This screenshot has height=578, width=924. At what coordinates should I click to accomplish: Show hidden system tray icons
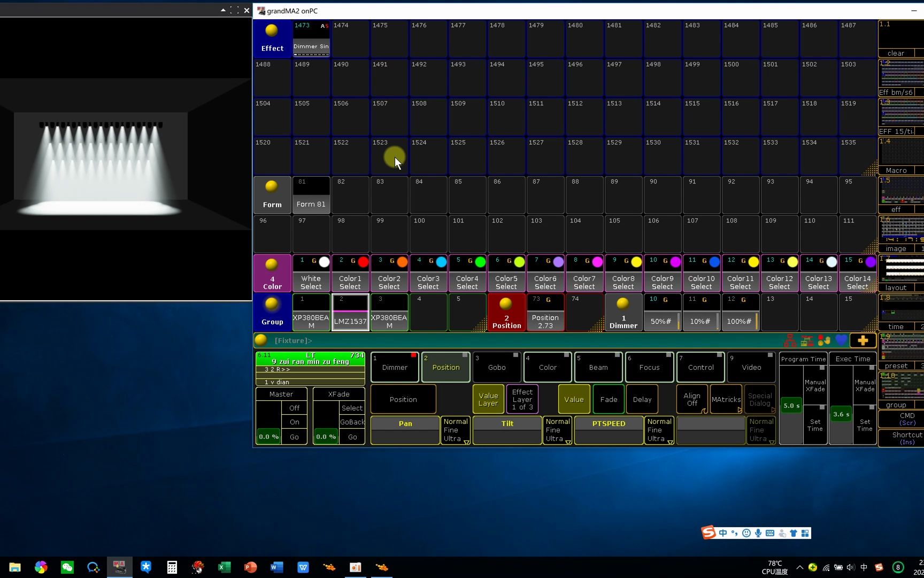tap(799, 567)
